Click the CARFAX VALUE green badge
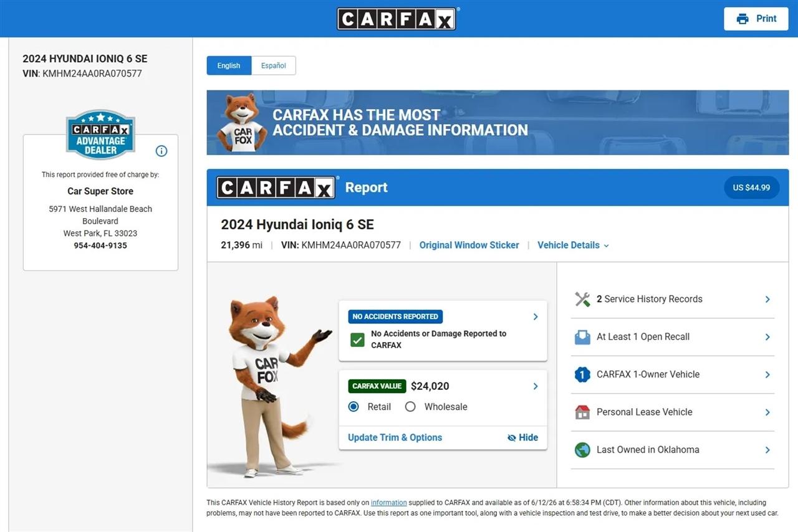The image size is (798, 532). tap(377, 386)
